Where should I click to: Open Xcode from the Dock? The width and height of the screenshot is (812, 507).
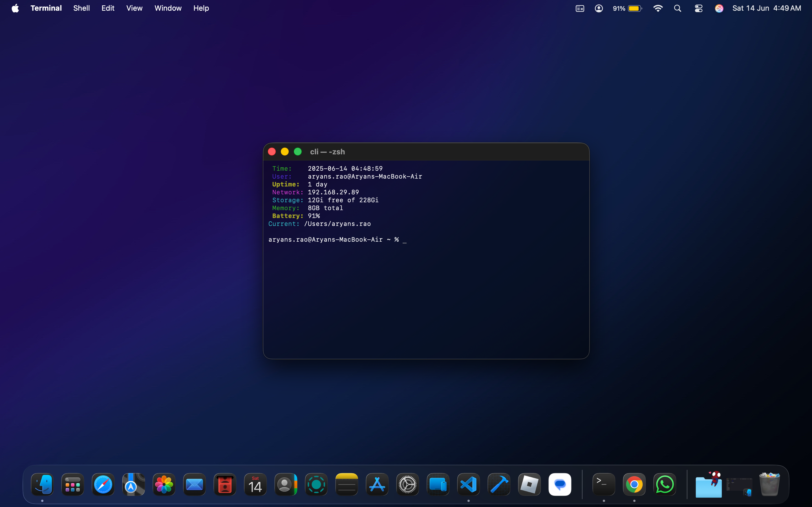pyautogui.click(x=498, y=484)
